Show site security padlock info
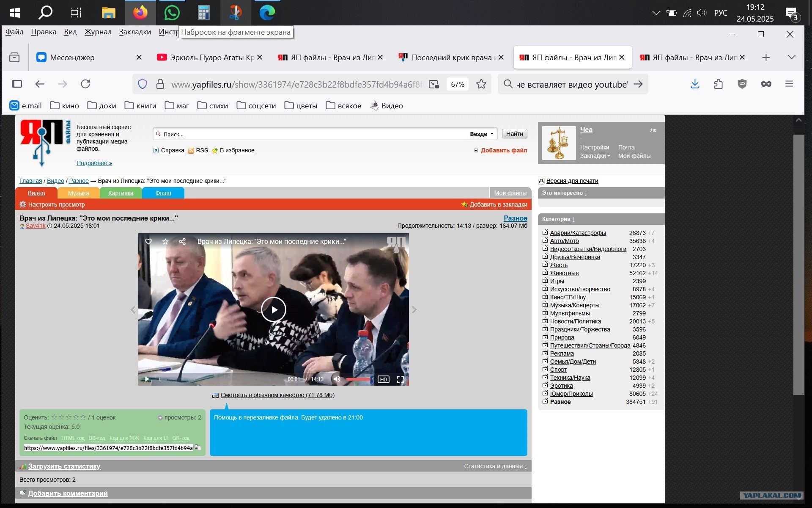Viewport: 812px width, 508px height. pyautogui.click(x=160, y=84)
